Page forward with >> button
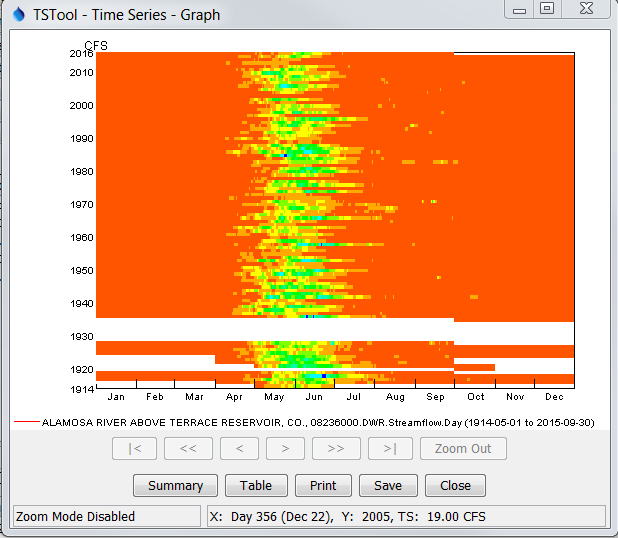This screenshot has width=618, height=538. point(336,449)
